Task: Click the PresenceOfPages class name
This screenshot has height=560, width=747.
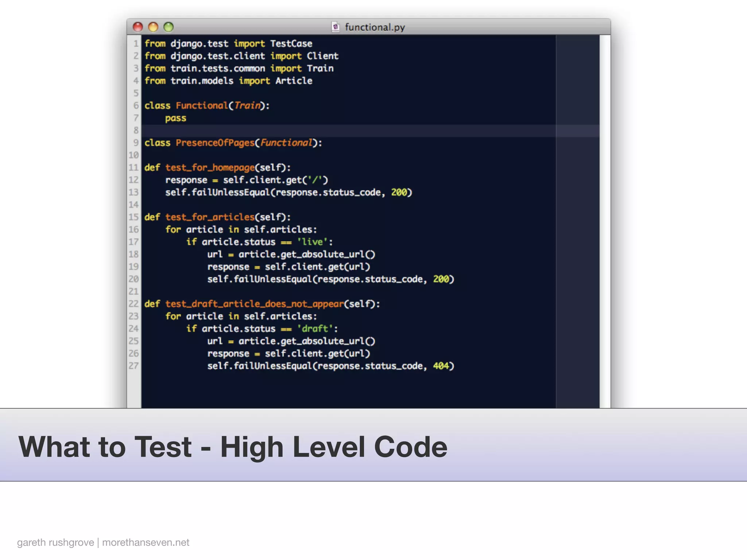Action: click(215, 143)
